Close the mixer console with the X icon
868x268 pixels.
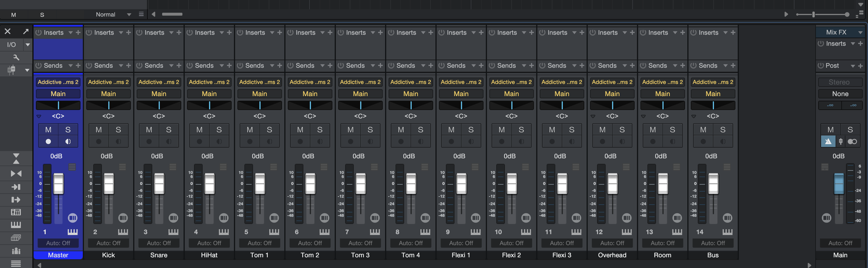(8, 32)
